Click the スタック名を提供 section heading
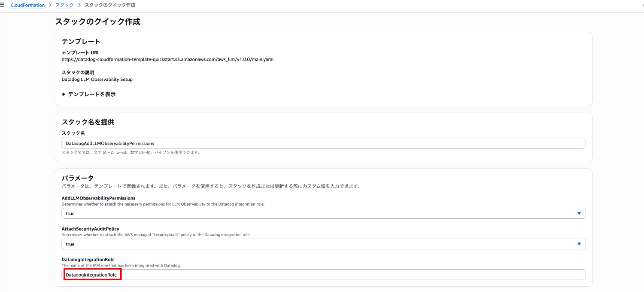This screenshot has width=644, height=292. [x=88, y=122]
